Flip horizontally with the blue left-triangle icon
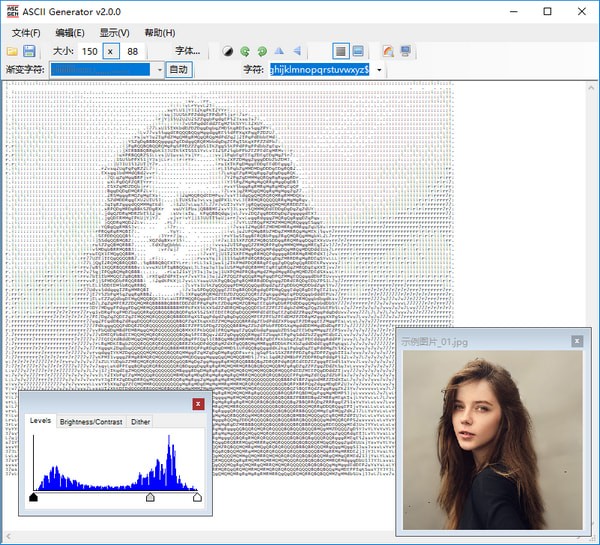Viewport: 600px width, 545px height. point(297,51)
